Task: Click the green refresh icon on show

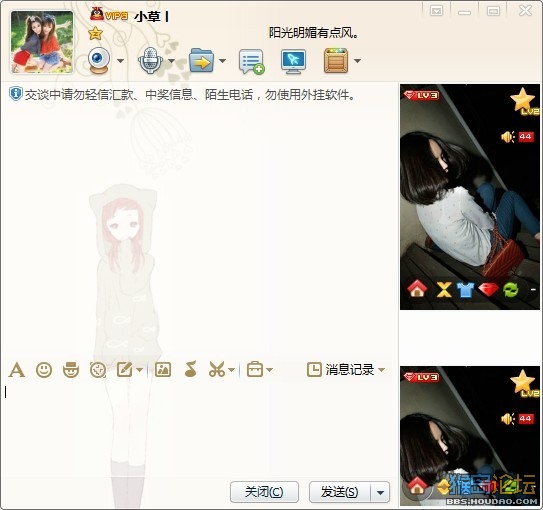Action: click(511, 290)
